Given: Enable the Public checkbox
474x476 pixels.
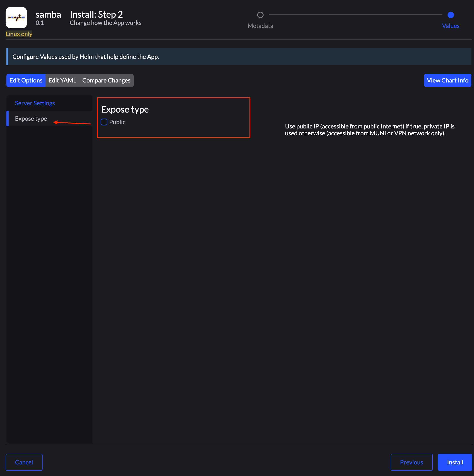Looking at the screenshot, I should [104, 122].
